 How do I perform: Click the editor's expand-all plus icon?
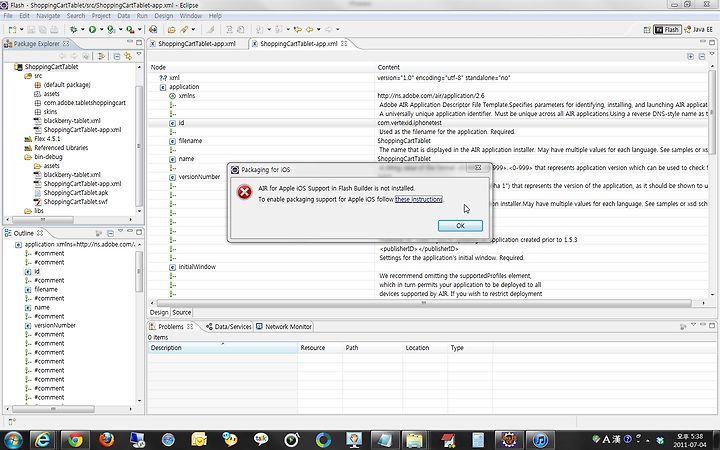coord(690,56)
